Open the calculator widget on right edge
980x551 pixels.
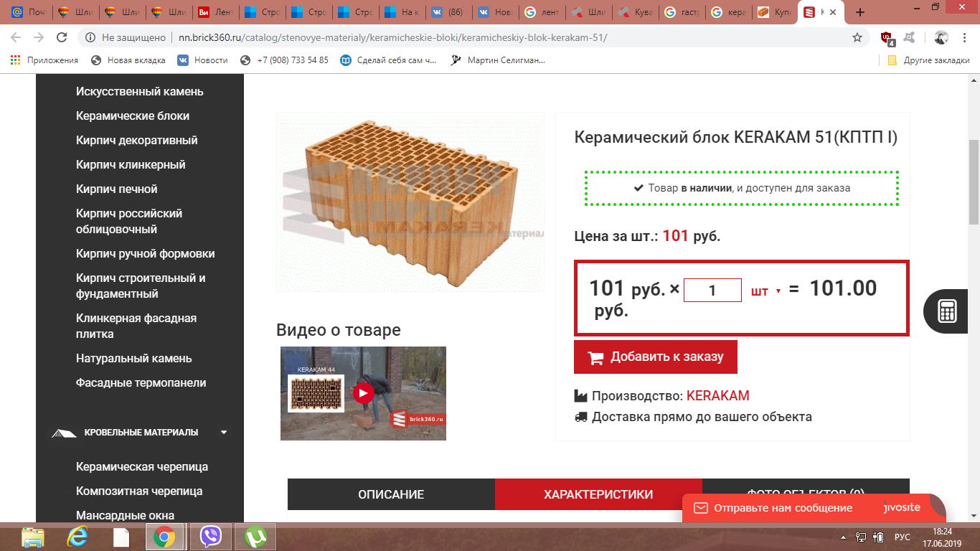click(948, 311)
